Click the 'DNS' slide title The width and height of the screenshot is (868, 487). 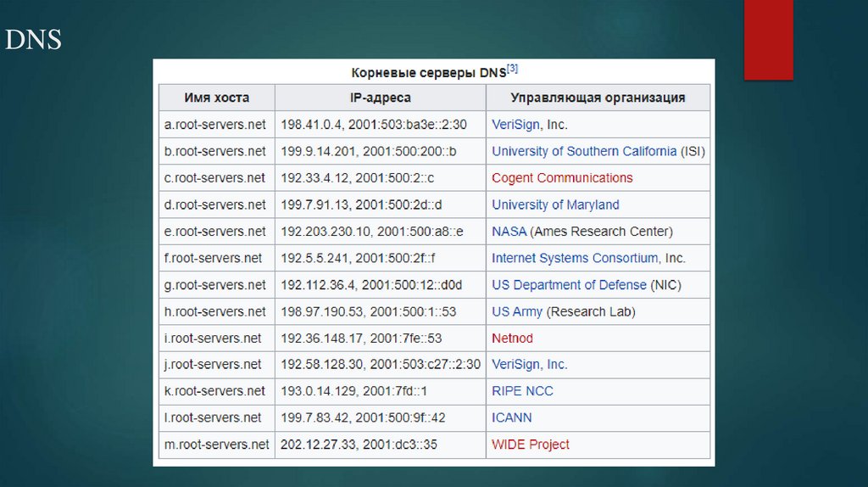tap(33, 40)
